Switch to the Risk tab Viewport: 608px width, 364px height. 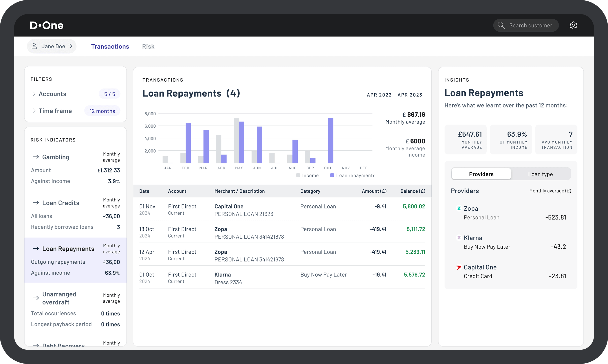tap(148, 46)
